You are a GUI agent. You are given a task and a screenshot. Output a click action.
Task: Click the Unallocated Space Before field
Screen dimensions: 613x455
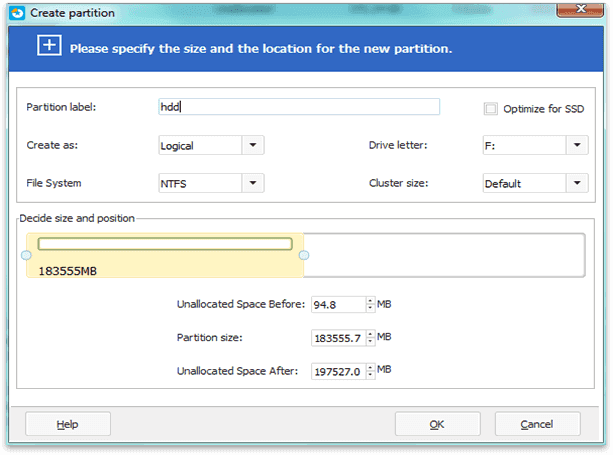coord(339,304)
